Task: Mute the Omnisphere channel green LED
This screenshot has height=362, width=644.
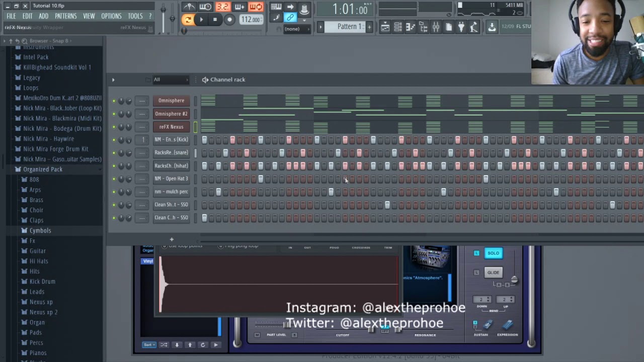Action: point(114,101)
